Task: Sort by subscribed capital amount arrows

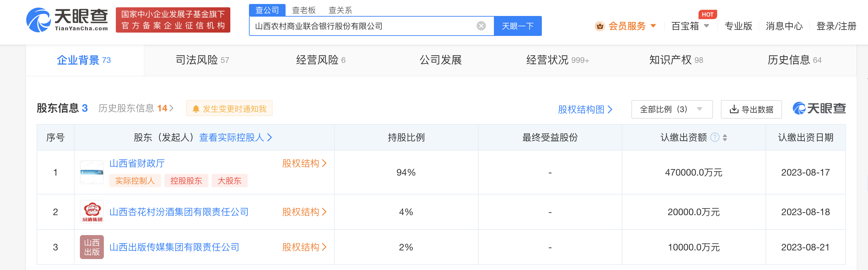Action: click(x=725, y=137)
